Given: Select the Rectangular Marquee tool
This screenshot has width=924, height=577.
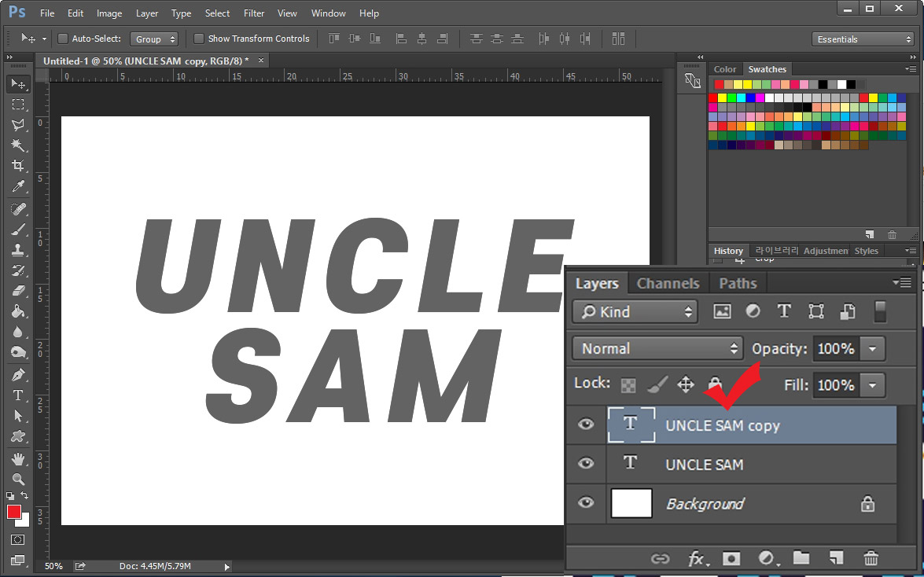Looking at the screenshot, I should click(x=18, y=105).
